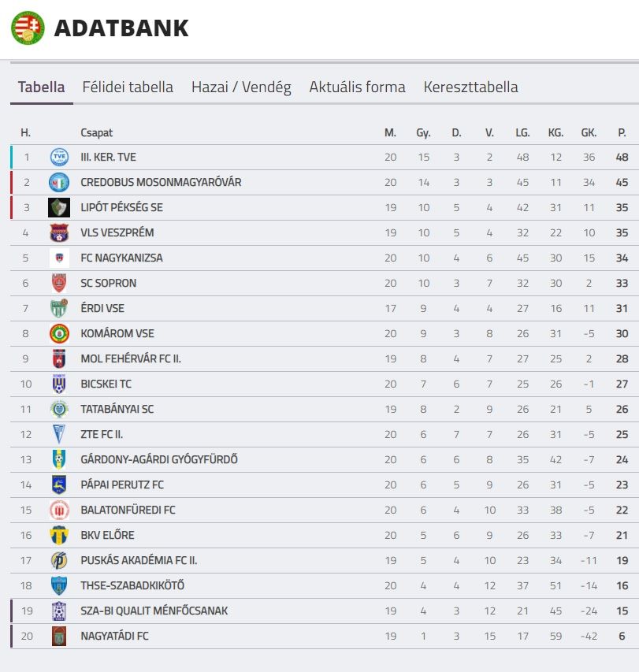Click the III. KER. TVE team crest
Image resolution: width=639 pixels, height=672 pixels.
[x=59, y=157]
